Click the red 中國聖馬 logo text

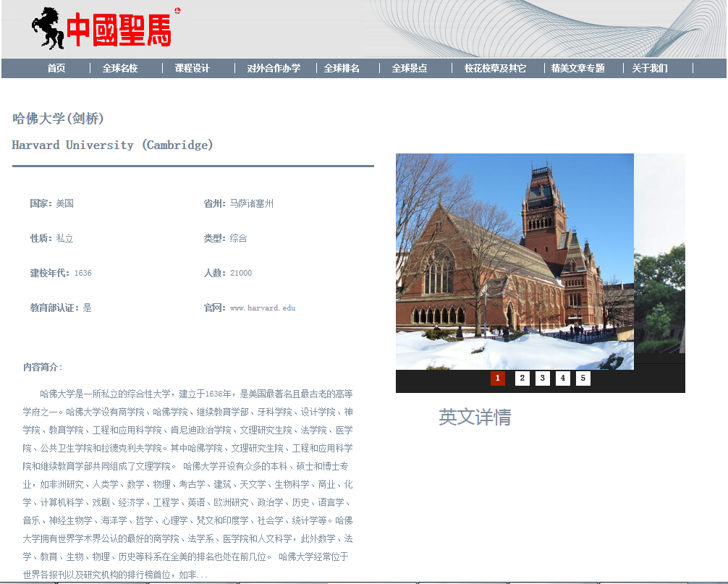119,30
